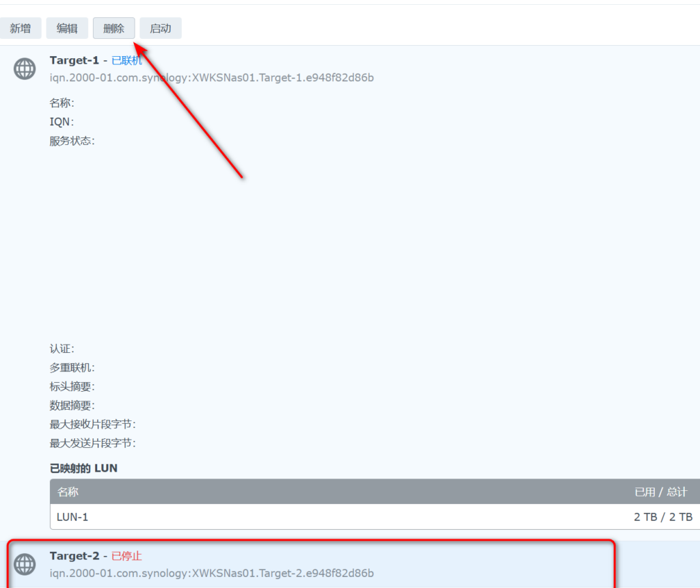
Task: Click the Target-2 IQN string
Action: [x=211, y=573]
